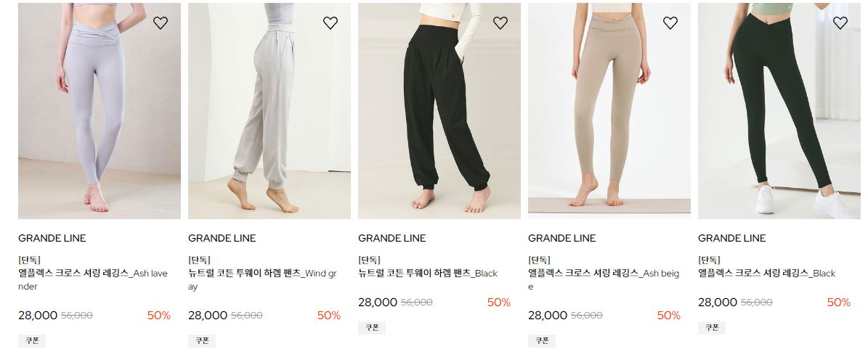View Black harem pants product image
The image size is (868, 357).
pos(439,110)
